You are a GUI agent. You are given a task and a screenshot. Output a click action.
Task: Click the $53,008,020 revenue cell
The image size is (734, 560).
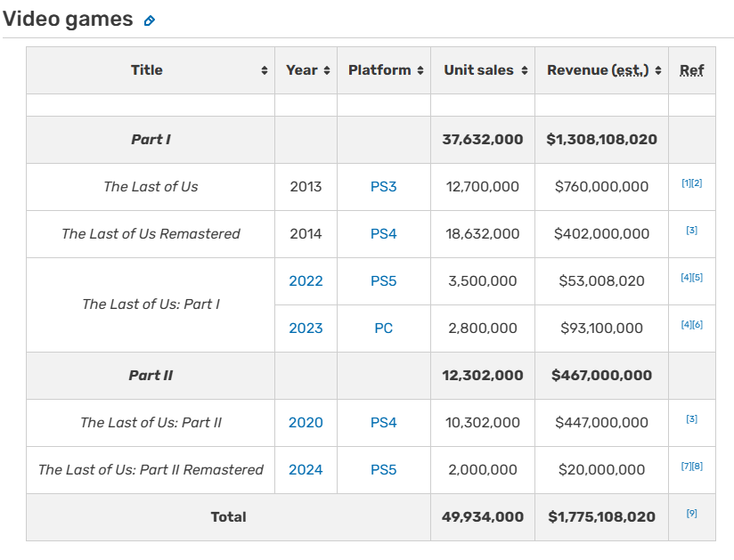pos(601,280)
